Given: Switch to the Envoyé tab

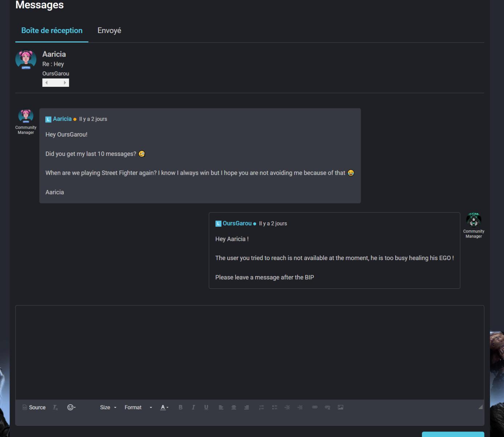Looking at the screenshot, I should click(x=109, y=31).
